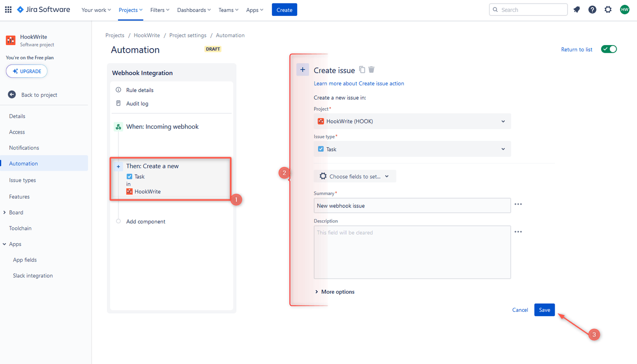Open Summary field options ellipsis

(x=518, y=204)
